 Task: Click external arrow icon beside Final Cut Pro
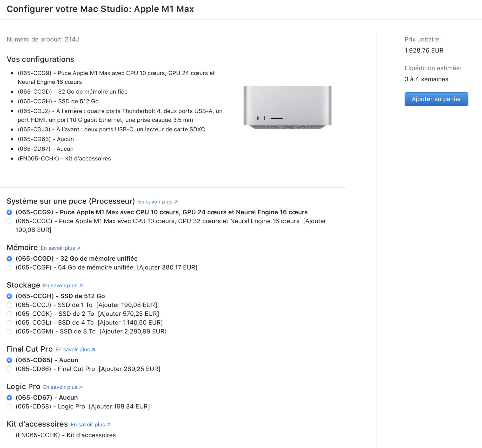[x=93, y=350]
